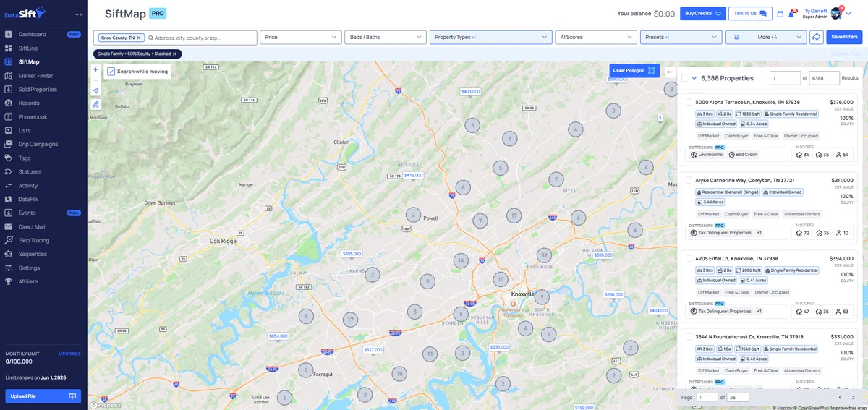The height and width of the screenshot is (410, 868).
Task: Click the Drip Campaigns sidebar icon
Action: tap(9, 144)
